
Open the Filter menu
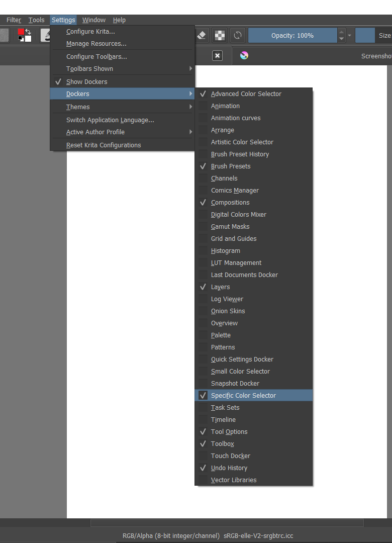(x=14, y=20)
